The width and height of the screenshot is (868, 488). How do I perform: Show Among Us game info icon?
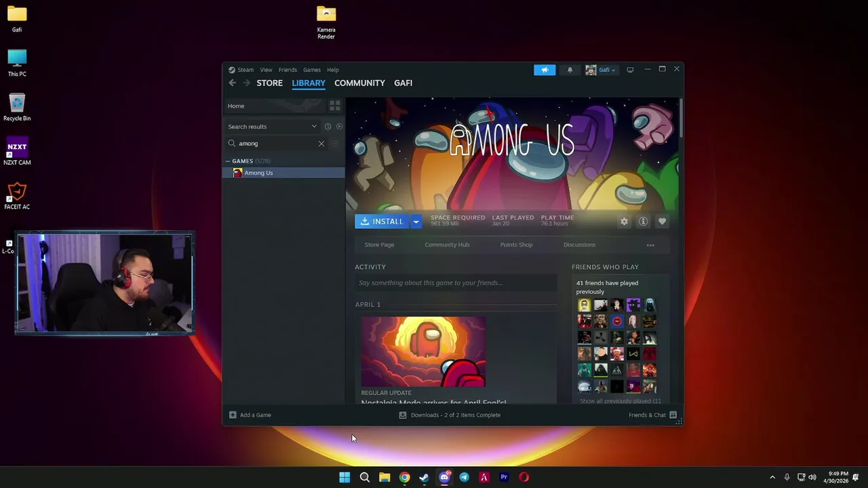pyautogui.click(x=643, y=222)
